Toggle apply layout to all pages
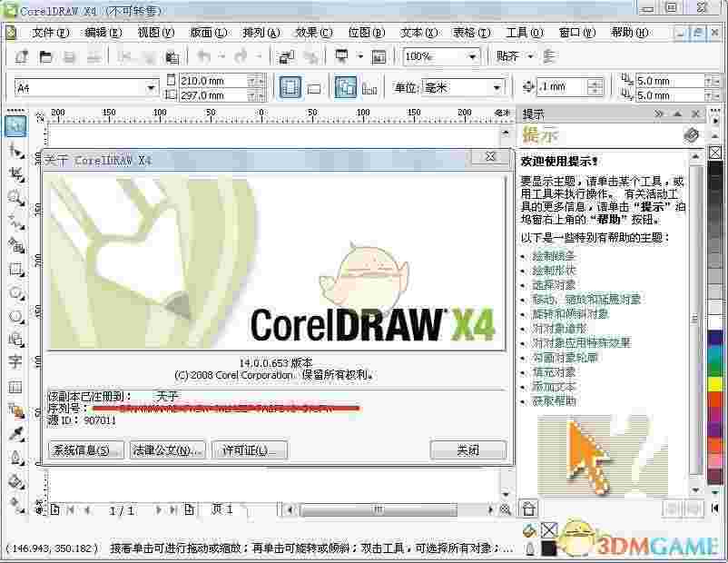Image resolution: width=728 pixels, height=563 pixels. 346,87
